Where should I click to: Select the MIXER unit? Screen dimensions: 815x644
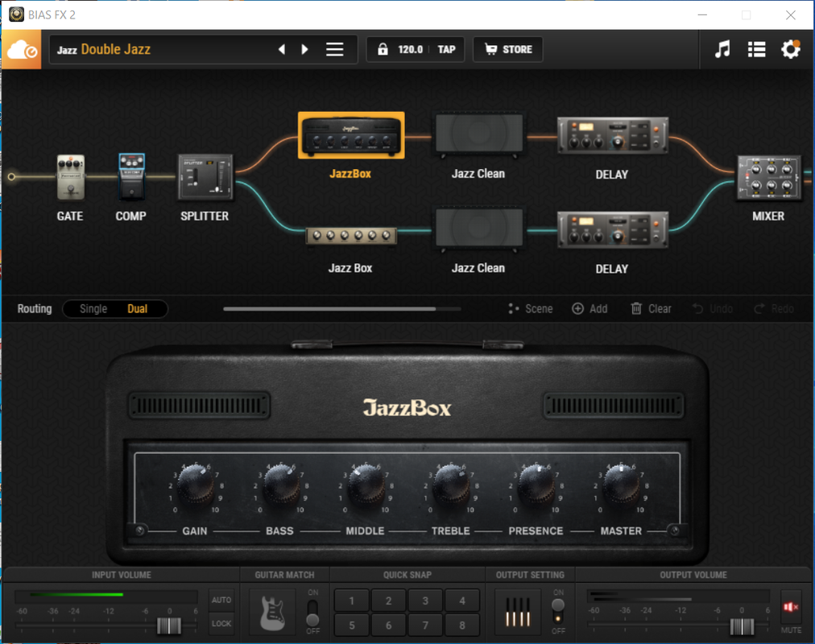[769, 178]
